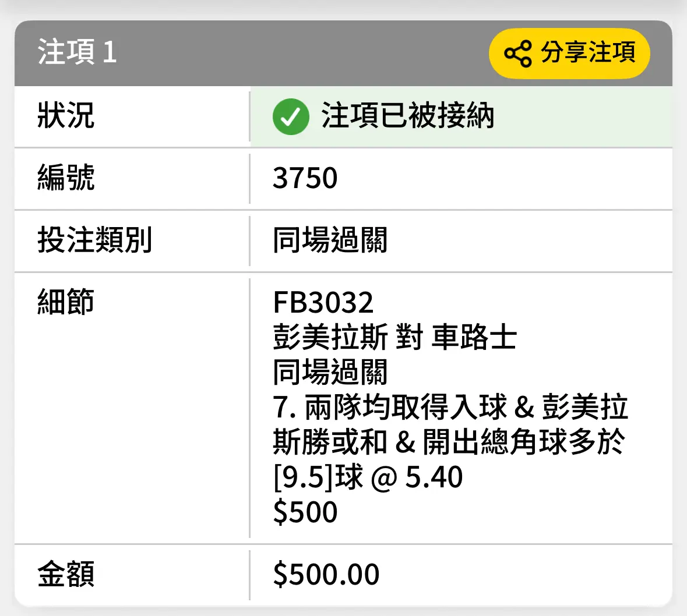Click the 注項已被接納 status text
Viewport: 687px width, 616px height.
click(x=407, y=116)
